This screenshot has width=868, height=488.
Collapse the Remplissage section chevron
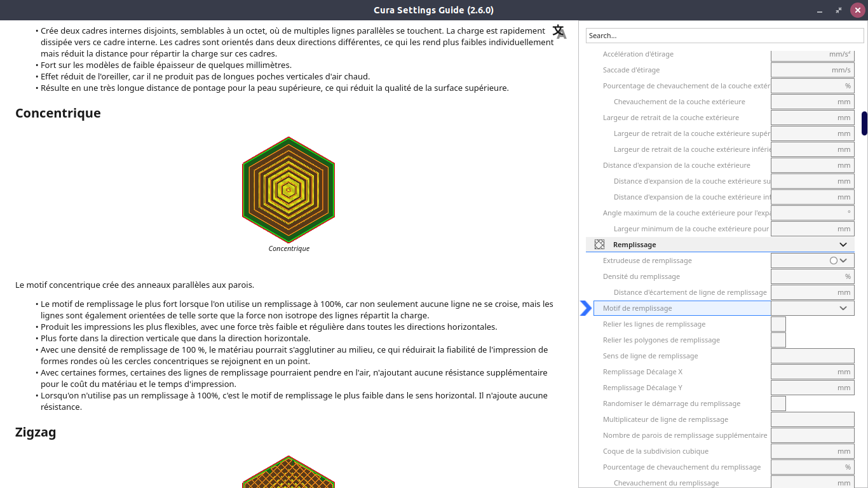coord(843,245)
